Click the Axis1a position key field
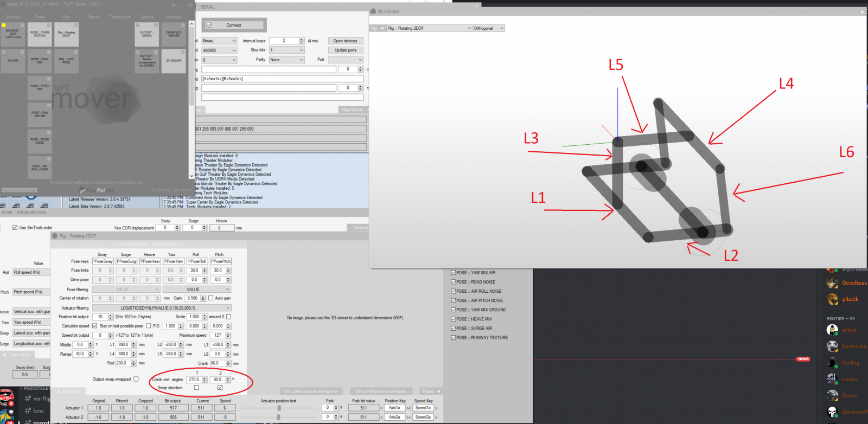 tap(395, 408)
